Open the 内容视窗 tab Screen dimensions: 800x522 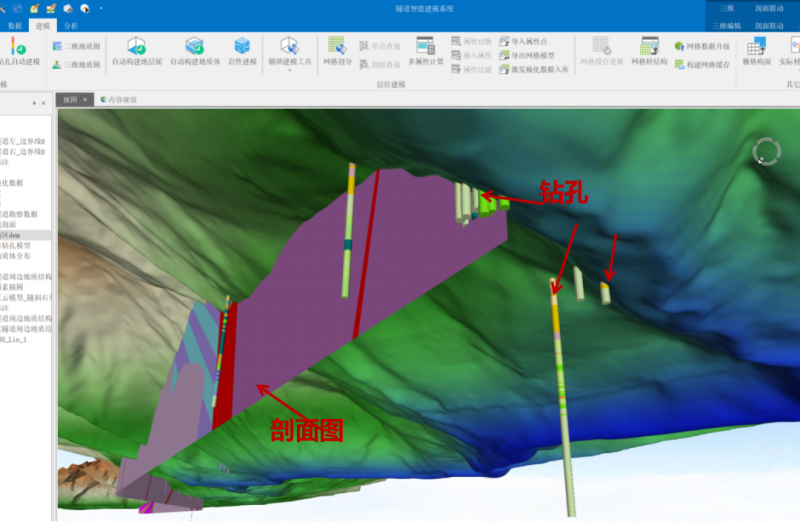click(122, 100)
